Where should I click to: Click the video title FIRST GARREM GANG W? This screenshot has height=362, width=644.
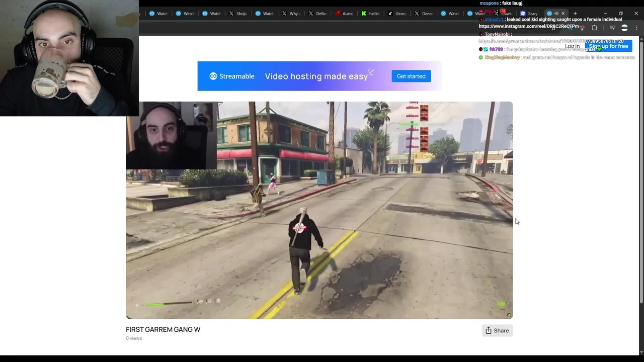pyautogui.click(x=163, y=329)
